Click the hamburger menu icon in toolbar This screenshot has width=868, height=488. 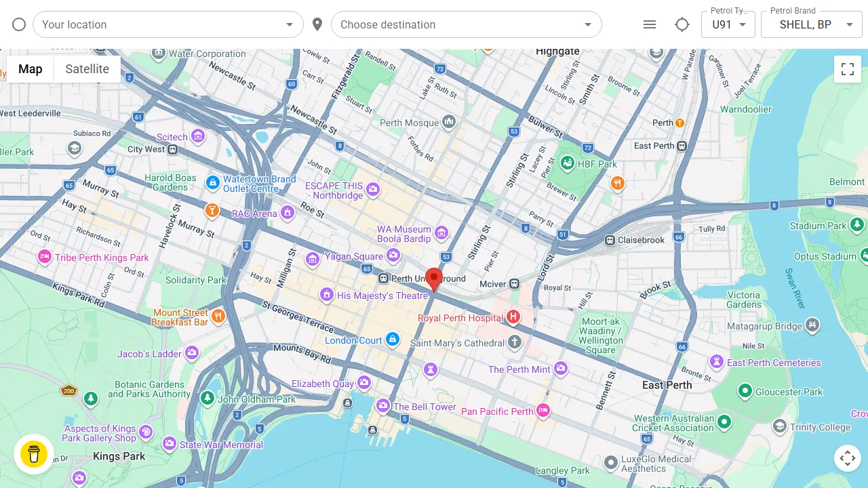(x=650, y=24)
